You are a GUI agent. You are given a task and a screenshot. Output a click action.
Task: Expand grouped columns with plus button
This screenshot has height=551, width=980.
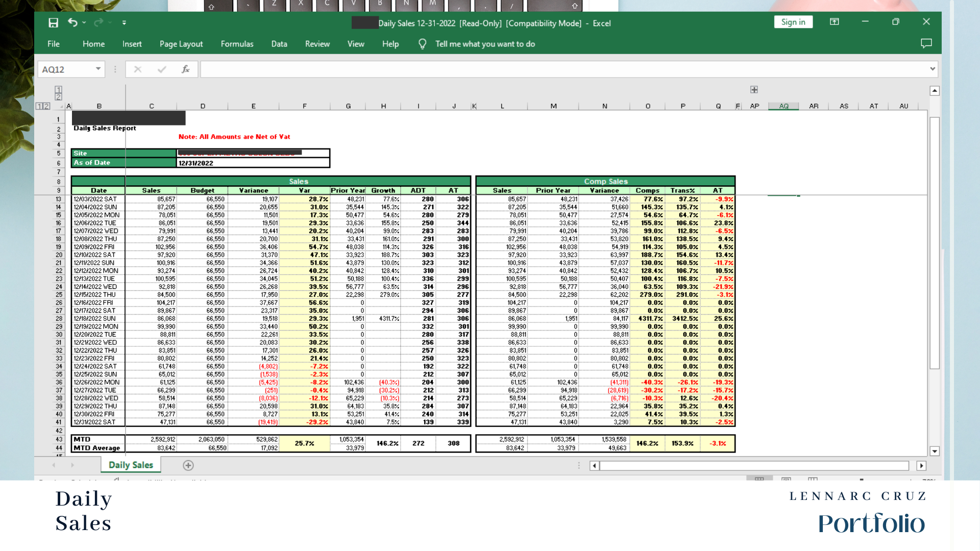click(x=754, y=90)
